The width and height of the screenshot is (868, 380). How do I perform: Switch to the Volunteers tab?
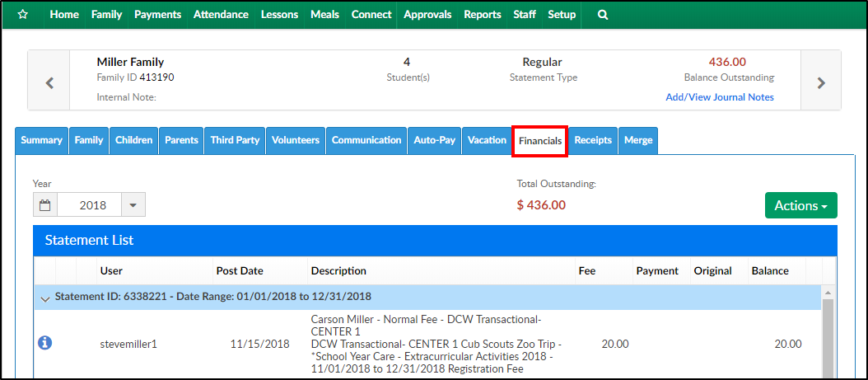pyautogui.click(x=296, y=141)
